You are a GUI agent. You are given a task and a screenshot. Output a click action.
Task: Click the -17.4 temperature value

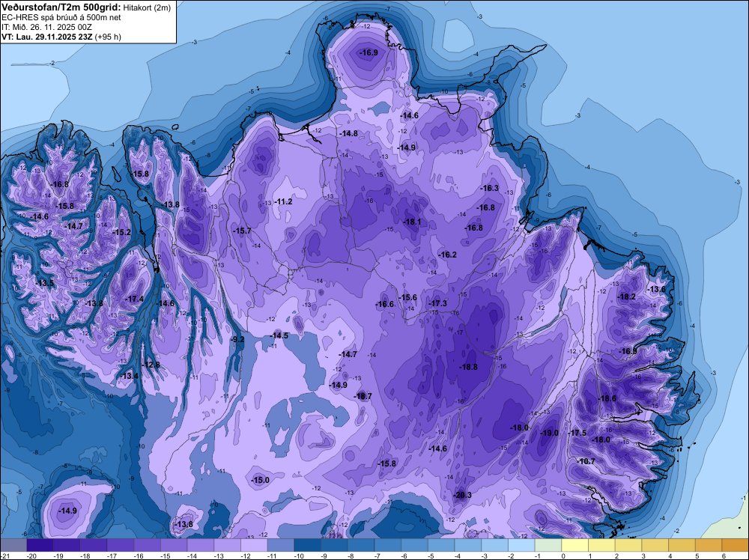tap(134, 299)
